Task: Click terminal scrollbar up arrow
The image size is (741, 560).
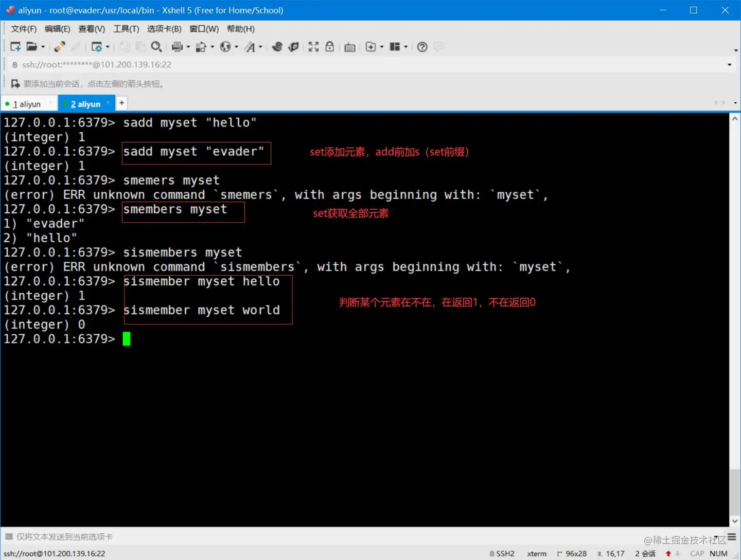Action: [x=735, y=119]
